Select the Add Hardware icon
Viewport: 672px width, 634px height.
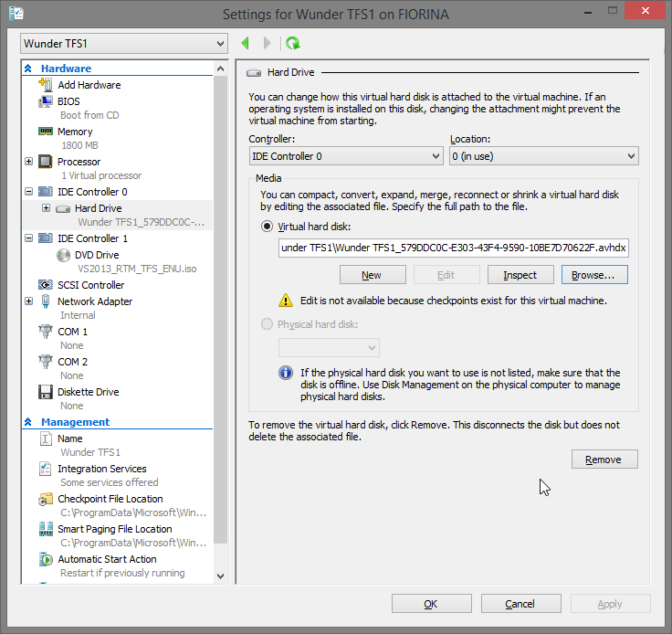[46, 84]
